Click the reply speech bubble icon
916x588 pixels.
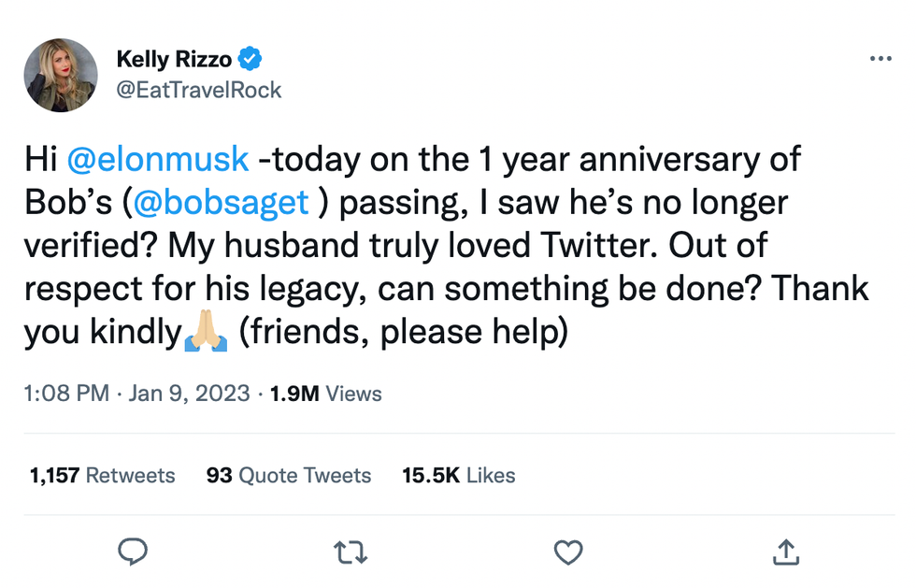(x=133, y=553)
